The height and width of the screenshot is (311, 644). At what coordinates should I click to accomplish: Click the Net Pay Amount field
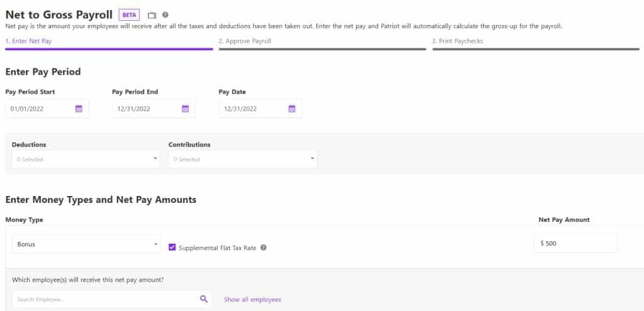(x=575, y=244)
